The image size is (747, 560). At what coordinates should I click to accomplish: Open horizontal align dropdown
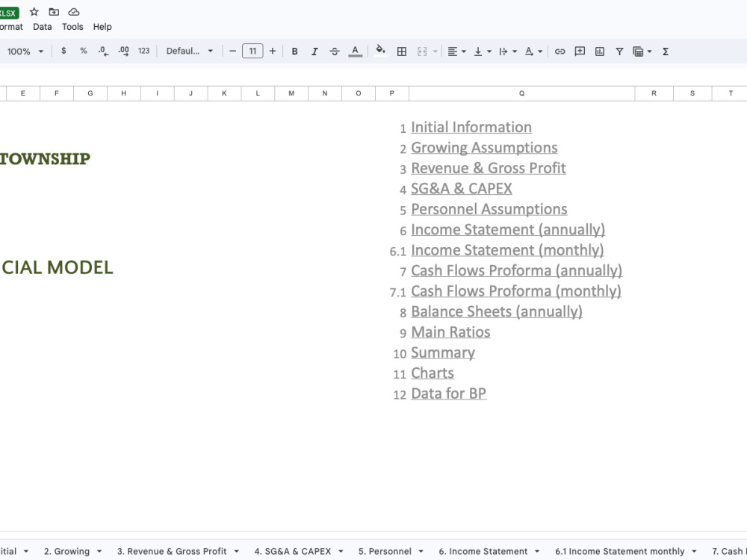click(x=456, y=52)
